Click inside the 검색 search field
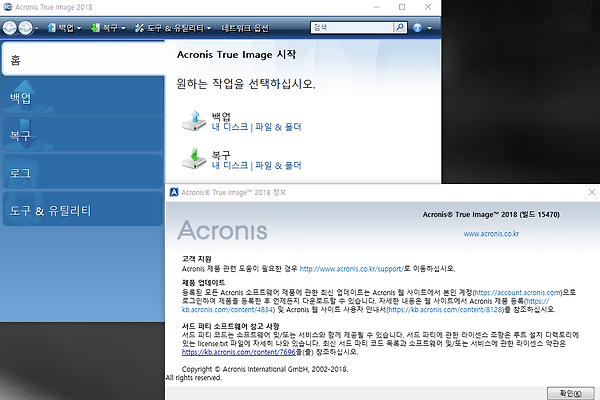 point(352,28)
